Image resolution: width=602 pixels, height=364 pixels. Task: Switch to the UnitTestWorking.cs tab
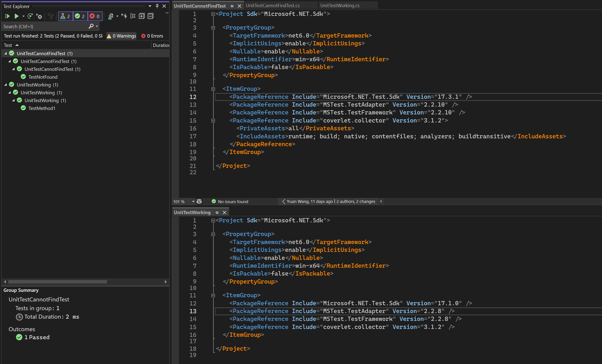coord(340,5)
